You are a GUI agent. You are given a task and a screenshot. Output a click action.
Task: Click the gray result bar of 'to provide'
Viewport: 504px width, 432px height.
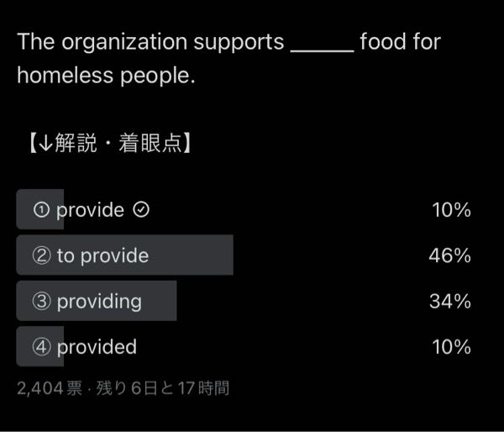point(124,256)
